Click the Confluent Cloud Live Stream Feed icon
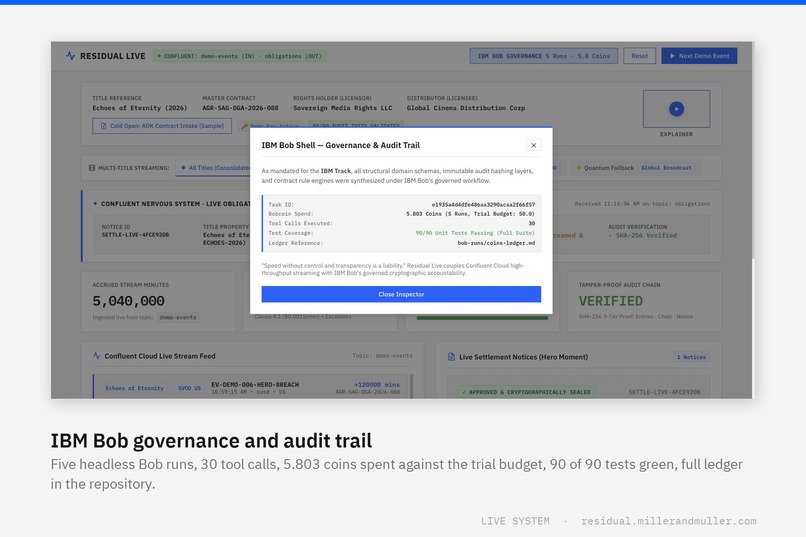806x537 pixels. point(96,356)
